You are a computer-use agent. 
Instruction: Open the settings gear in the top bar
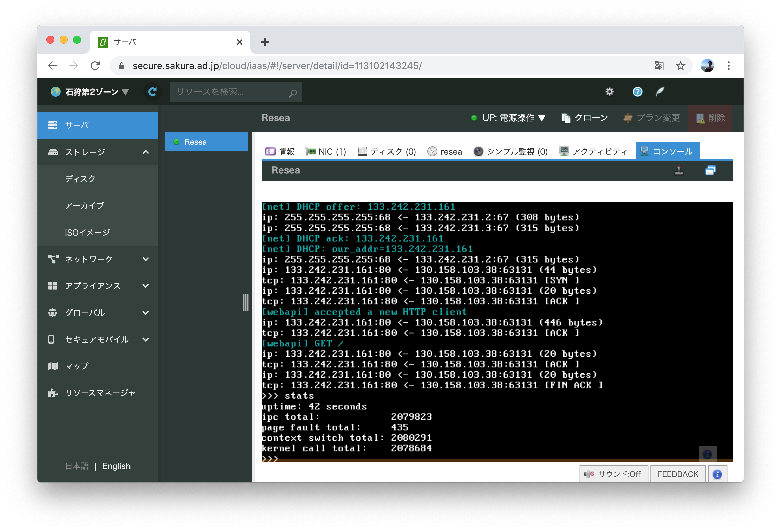pos(610,91)
